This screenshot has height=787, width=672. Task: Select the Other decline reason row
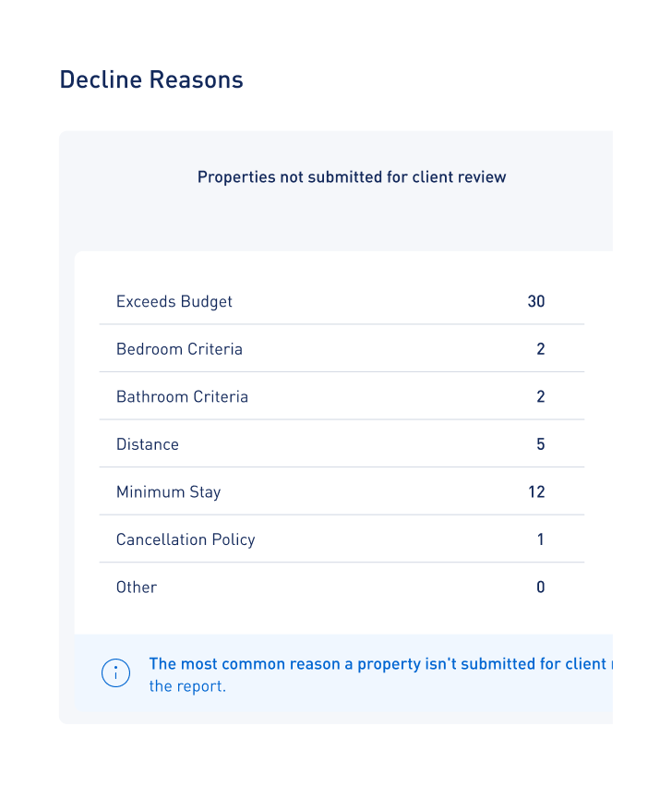(x=342, y=587)
